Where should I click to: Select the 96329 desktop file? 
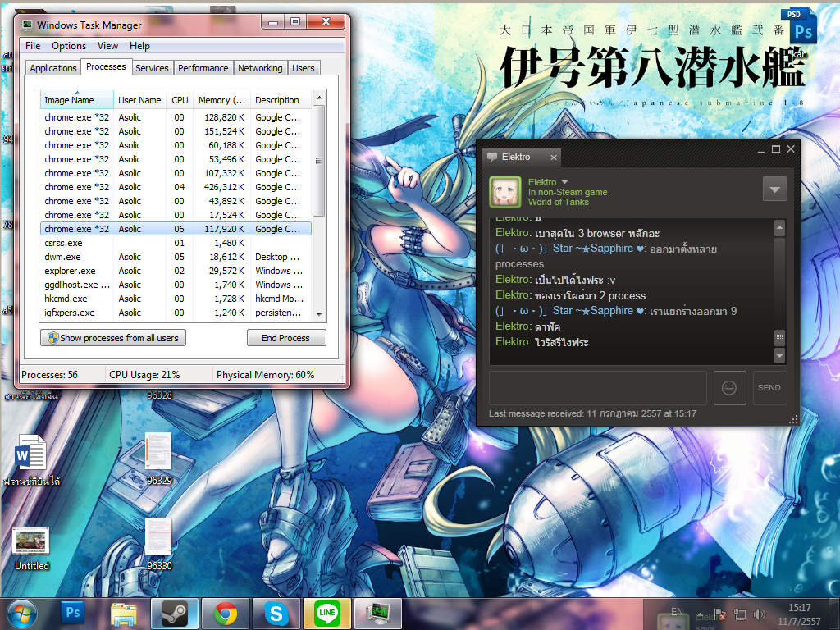pos(159,459)
